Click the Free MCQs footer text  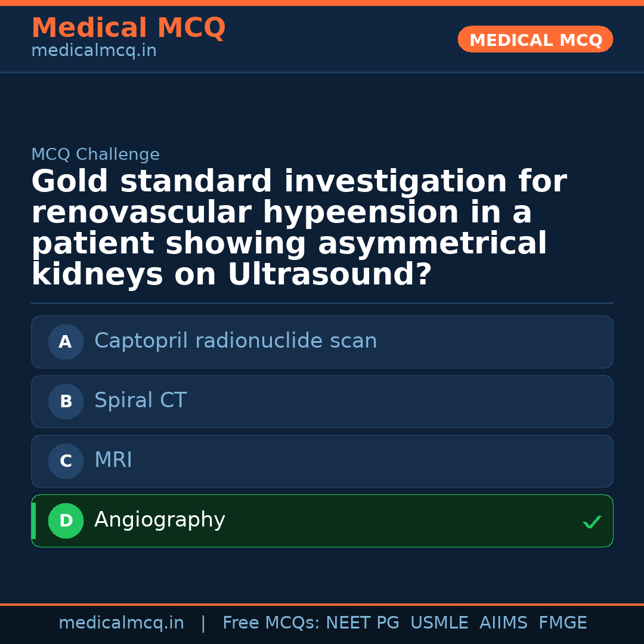click(x=271, y=623)
